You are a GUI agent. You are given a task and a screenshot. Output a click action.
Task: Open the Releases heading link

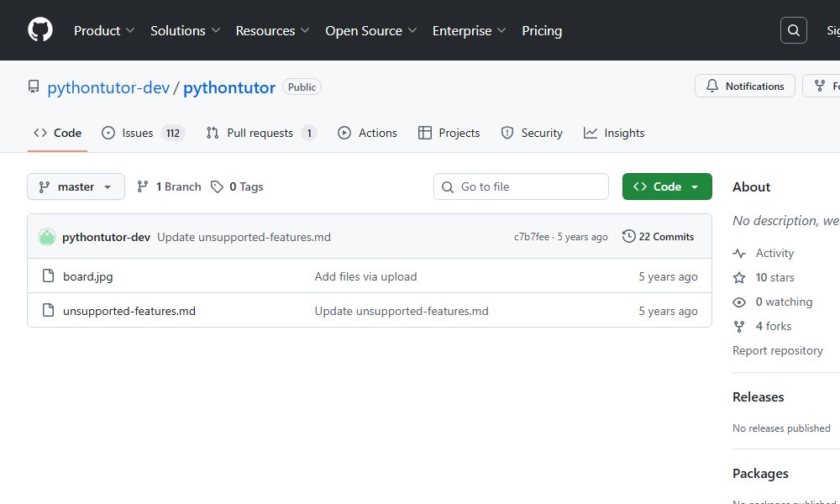click(758, 396)
